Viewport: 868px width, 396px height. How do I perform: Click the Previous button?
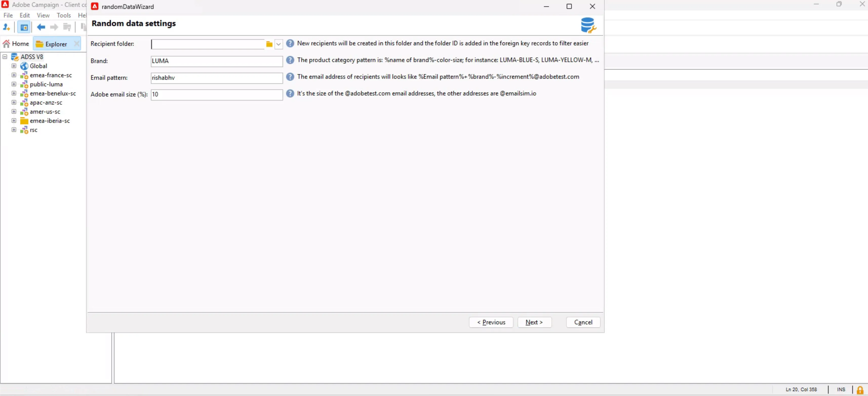pyautogui.click(x=491, y=322)
